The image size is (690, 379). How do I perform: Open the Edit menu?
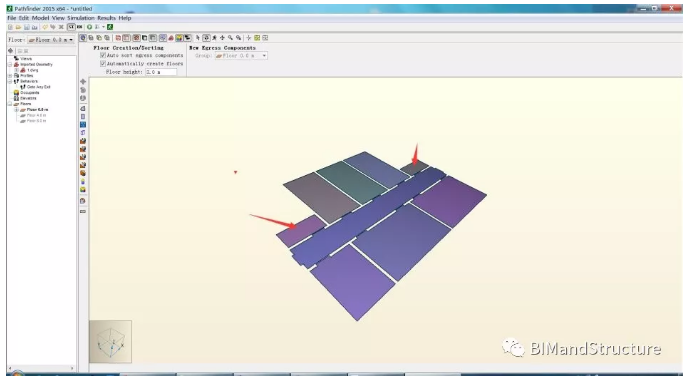tap(23, 18)
